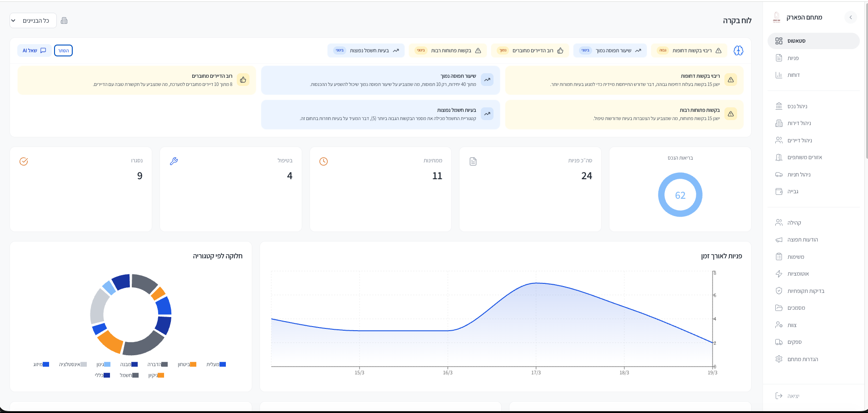This screenshot has height=413, width=868.
Task: Select the ריבוי בקשות דחופות chip
Action: coord(689,50)
